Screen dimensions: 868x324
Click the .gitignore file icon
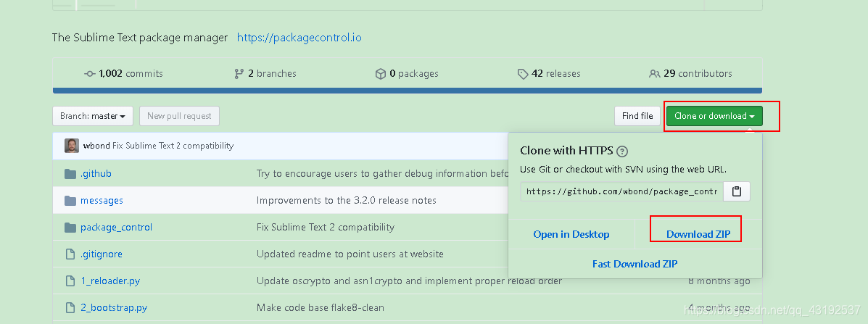(70, 254)
